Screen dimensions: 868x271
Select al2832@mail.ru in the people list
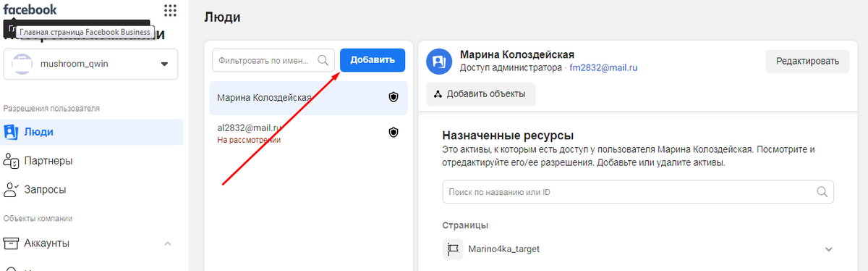(x=308, y=133)
